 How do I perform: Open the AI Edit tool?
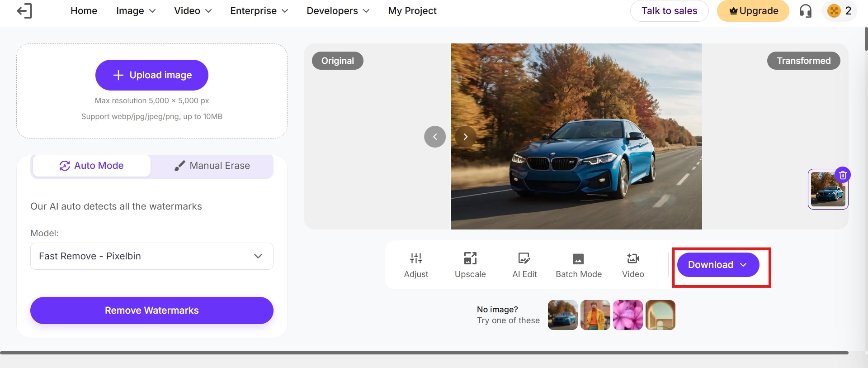click(524, 265)
